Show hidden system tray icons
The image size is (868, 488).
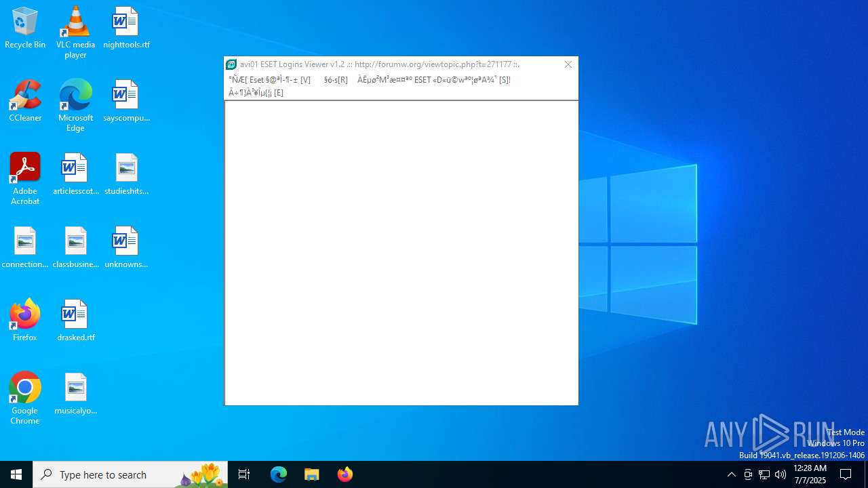pos(732,474)
